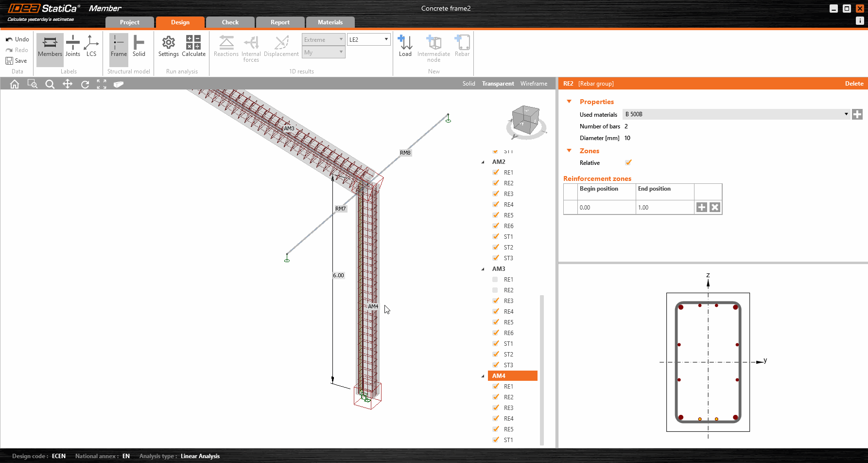Add a new reinforcement zone row

[x=701, y=208]
